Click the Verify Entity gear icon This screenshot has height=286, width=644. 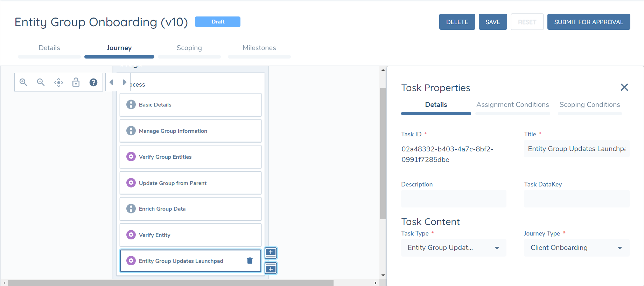click(x=131, y=235)
